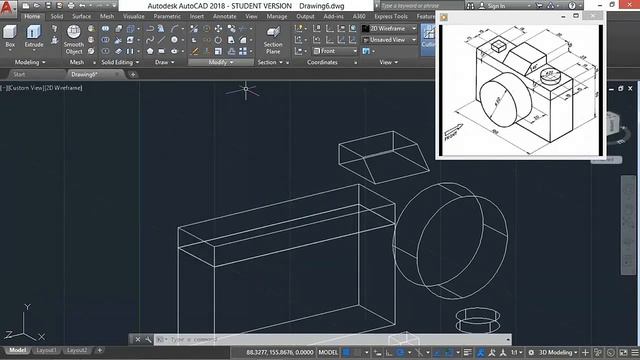
Task: Toggle grid display in status bar
Action: (346, 353)
